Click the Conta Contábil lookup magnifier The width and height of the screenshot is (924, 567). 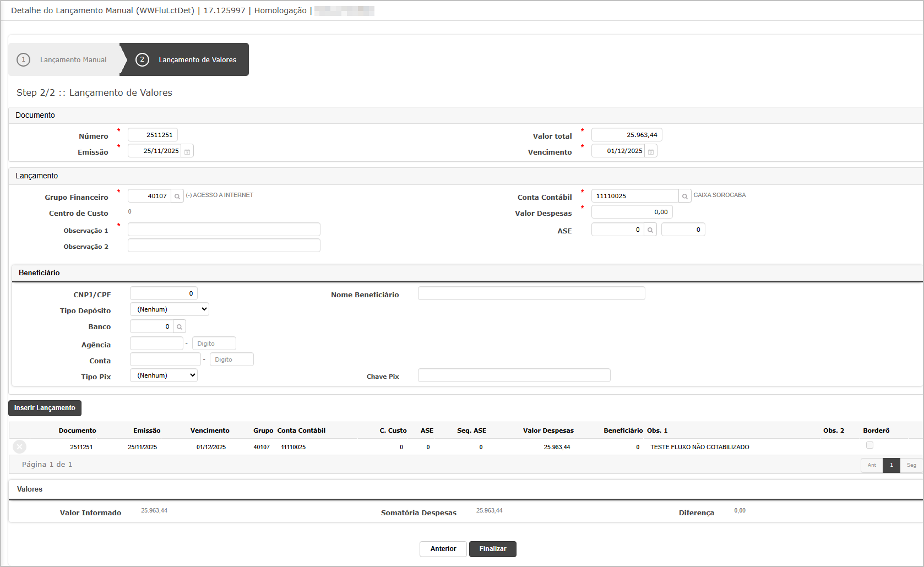tap(685, 197)
